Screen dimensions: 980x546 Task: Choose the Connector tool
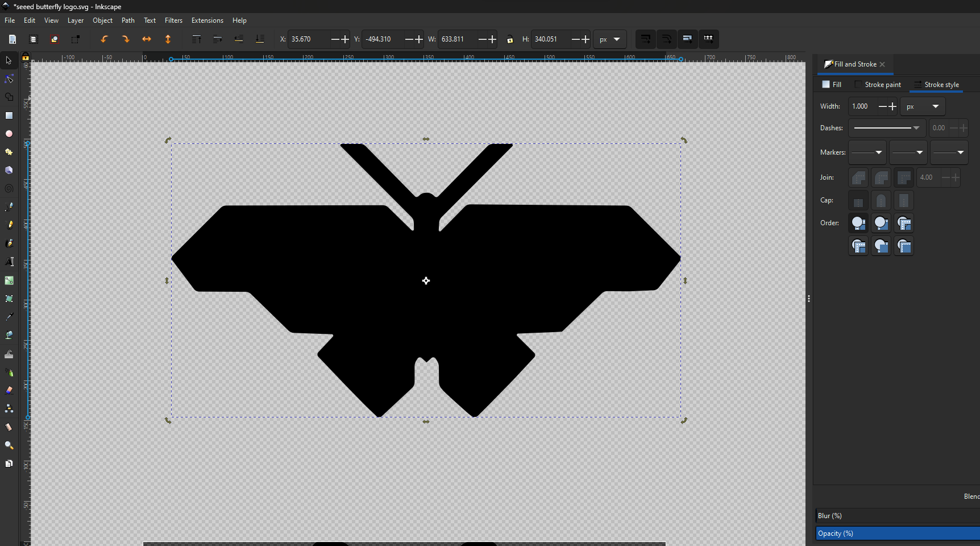[x=9, y=408]
